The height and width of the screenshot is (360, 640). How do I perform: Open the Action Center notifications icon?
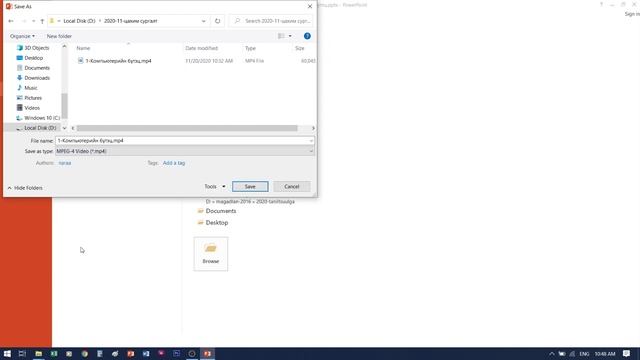[626, 354]
